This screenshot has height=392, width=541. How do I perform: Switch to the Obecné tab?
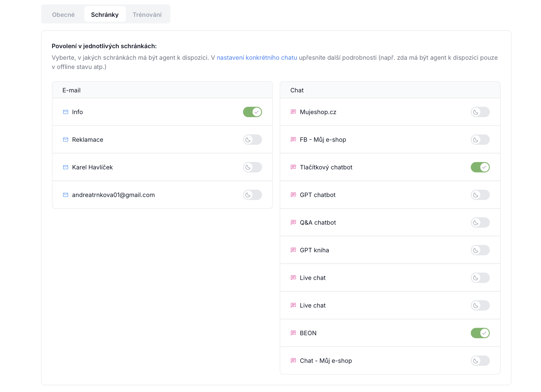tap(63, 15)
